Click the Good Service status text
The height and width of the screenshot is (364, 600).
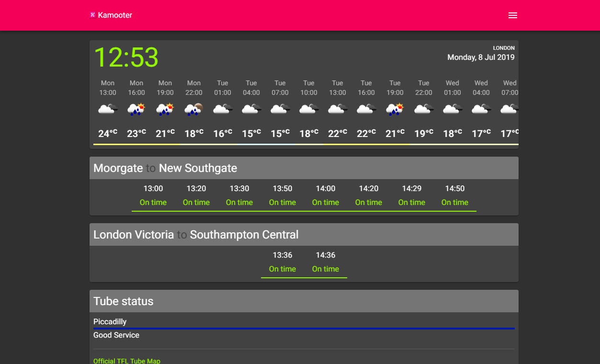tap(116, 335)
